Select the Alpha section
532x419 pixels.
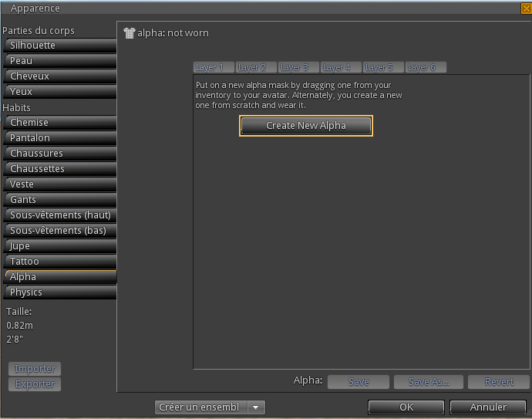point(60,277)
